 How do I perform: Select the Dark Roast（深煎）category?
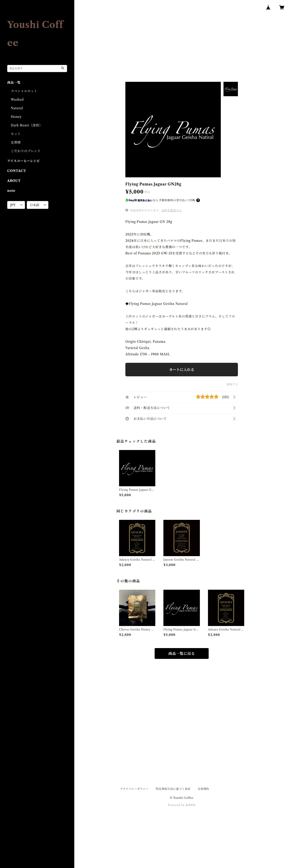26,125
